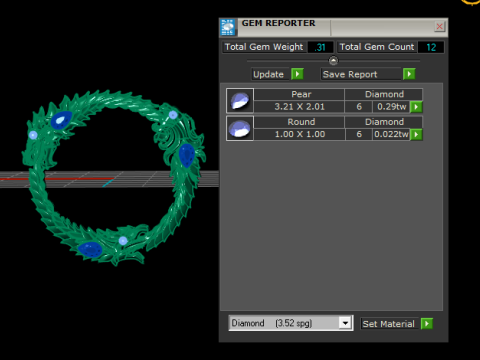The width and height of the screenshot is (480, 360).
Task: Click the quantity 6 in the Round row
Action: click(359, 134)
